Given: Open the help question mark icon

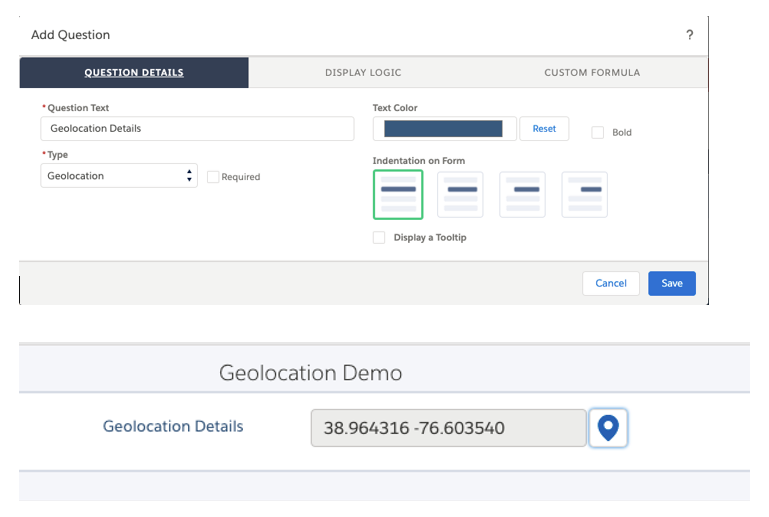Looking at the screenshot, I should [690, 35].
